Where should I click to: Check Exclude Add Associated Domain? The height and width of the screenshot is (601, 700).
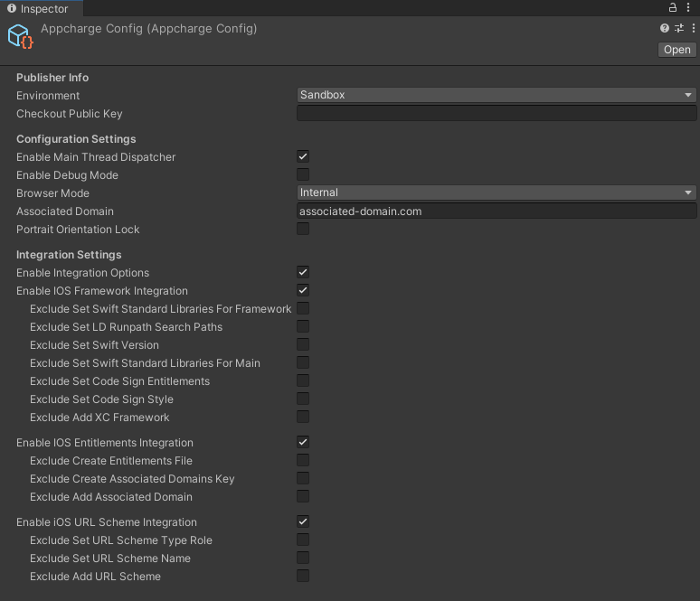tap(303, 496)
